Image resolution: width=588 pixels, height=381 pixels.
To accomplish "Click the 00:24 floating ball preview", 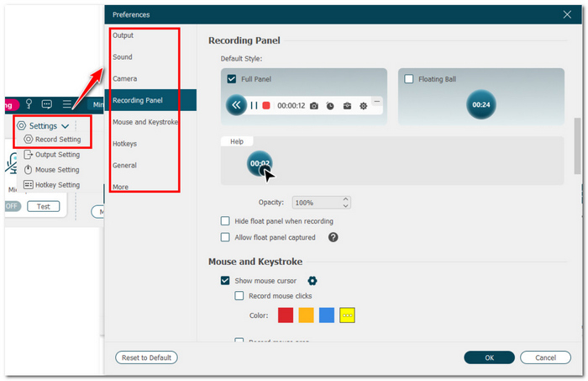I will (x=481, y=105).
